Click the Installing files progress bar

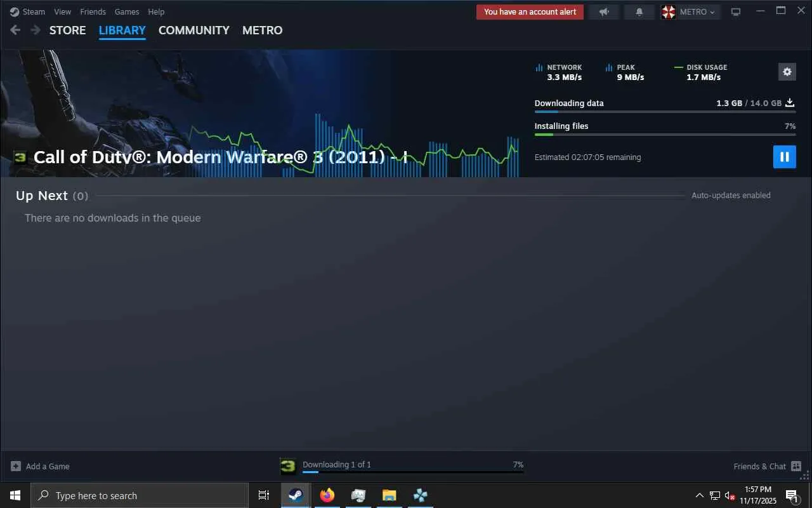(x=665, y=135)
